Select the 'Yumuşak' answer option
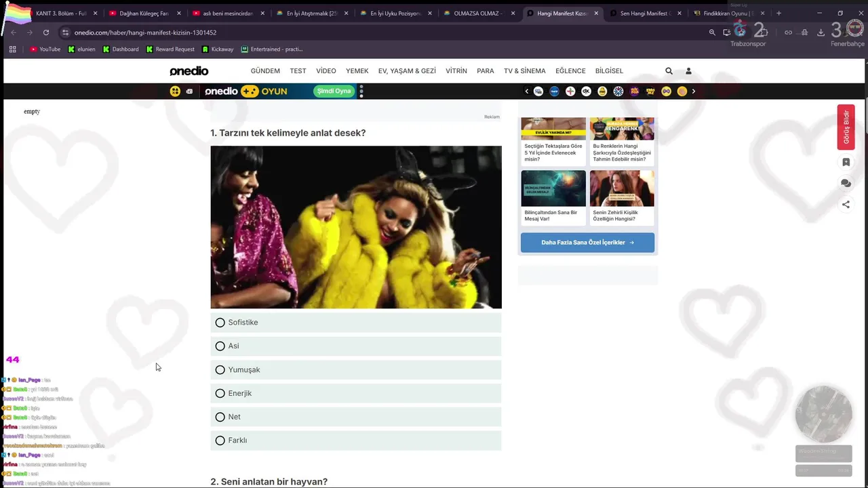The image size is (868, 488). 356,370
